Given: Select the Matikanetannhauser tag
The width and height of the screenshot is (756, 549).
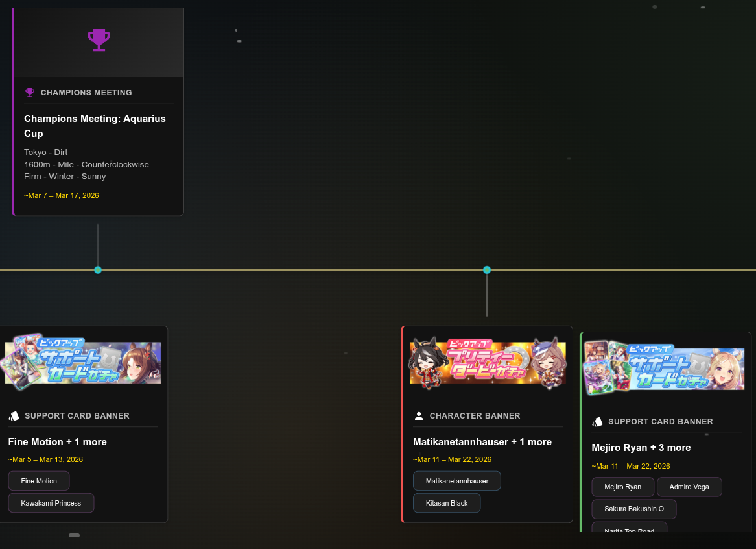Looking at the screenshot, I should tap(457, 481).
